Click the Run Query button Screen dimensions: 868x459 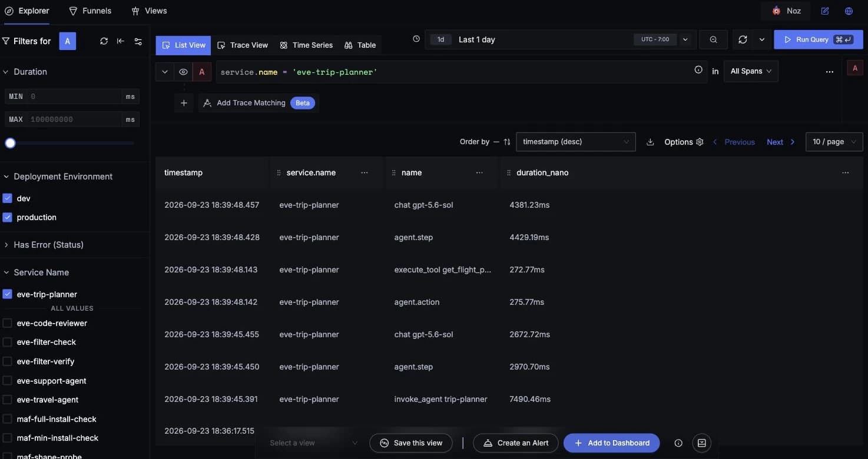click(818, 39)
